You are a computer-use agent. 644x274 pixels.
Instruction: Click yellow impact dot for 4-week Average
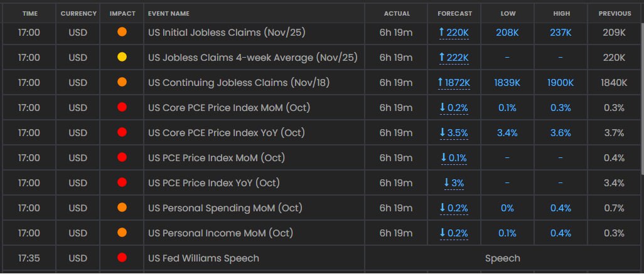click(x=122, y=57)
